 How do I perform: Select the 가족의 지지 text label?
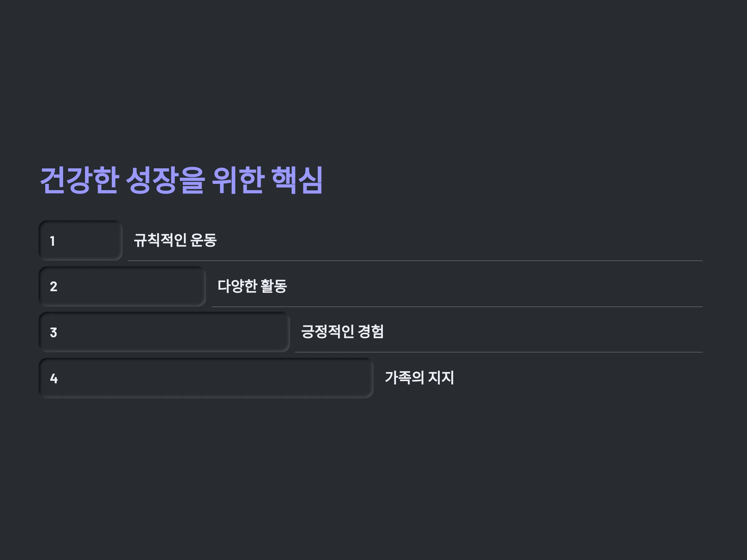[x=420, y=377]
